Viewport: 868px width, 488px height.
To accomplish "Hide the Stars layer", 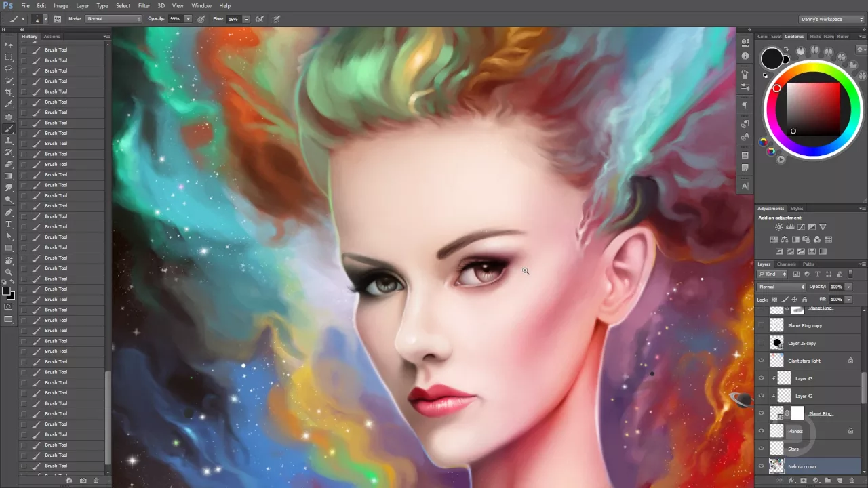I will click(x=761, y=449).
